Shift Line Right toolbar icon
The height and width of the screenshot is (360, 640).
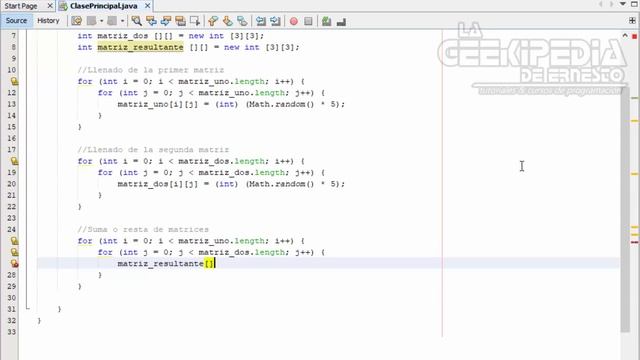[276, 21]
